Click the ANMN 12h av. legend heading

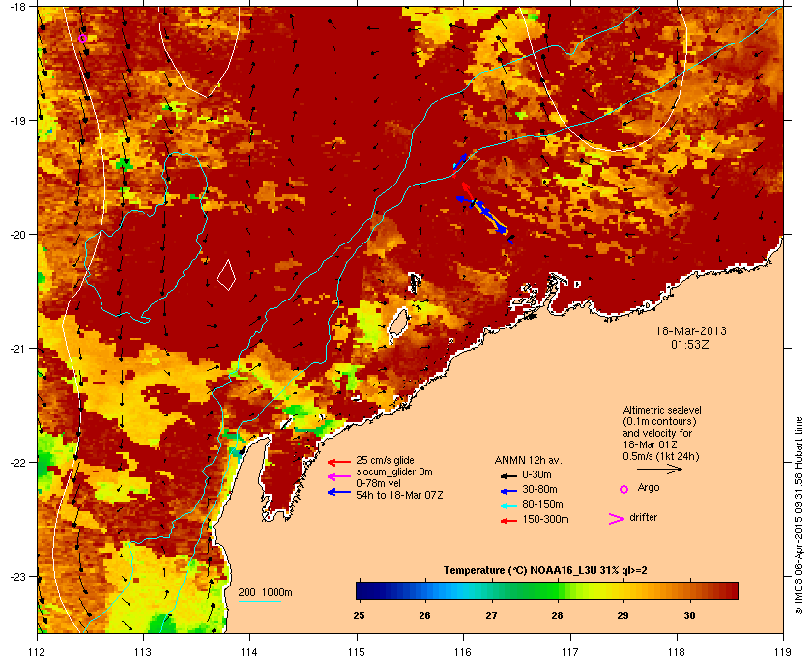coord(528,460)
